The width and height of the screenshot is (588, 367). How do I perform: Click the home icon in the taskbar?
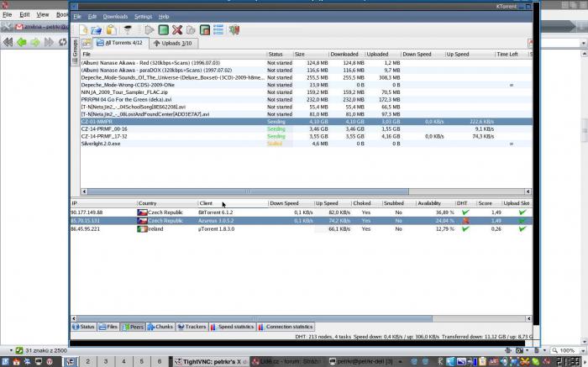[17, 362]
